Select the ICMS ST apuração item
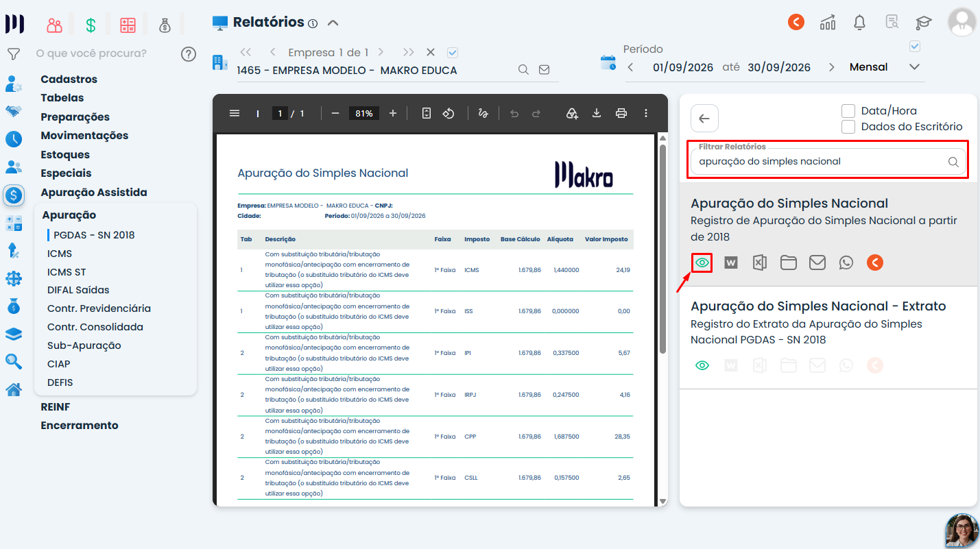Viewport: 980px width, 549px height. pos(67,272)
